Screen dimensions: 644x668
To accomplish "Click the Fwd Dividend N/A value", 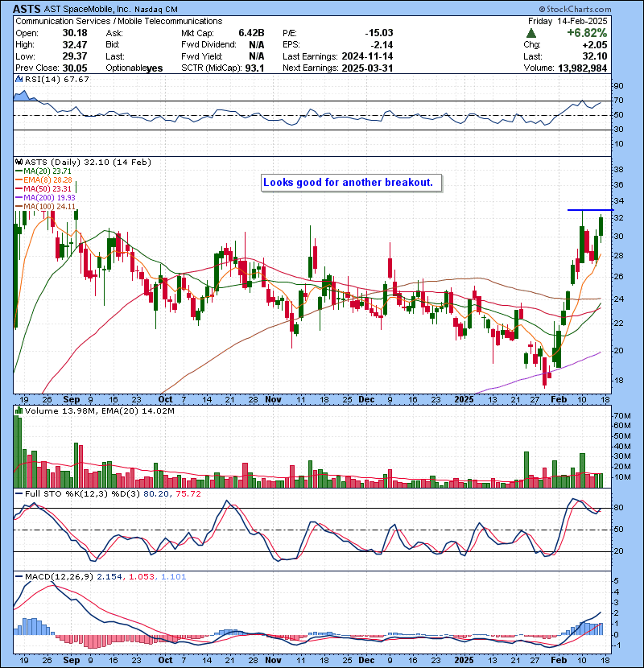I will click(x=257, y=45).
